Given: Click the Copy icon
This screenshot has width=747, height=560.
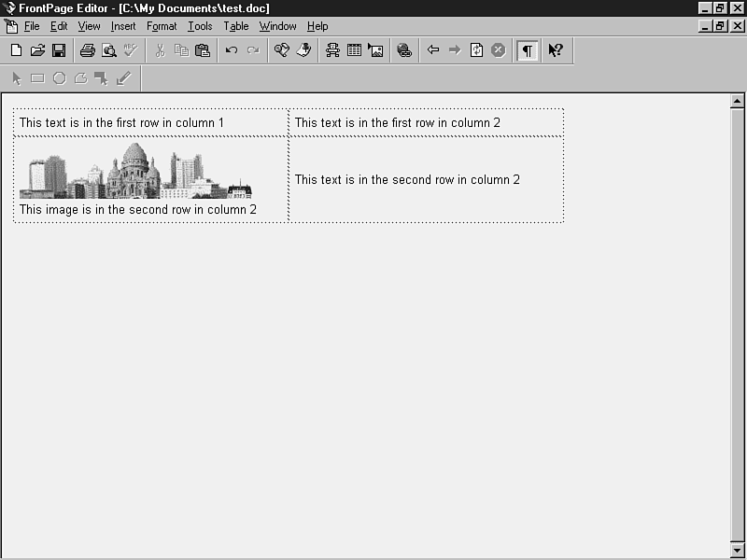Looking at the screenshot, I should coord(181,50).
